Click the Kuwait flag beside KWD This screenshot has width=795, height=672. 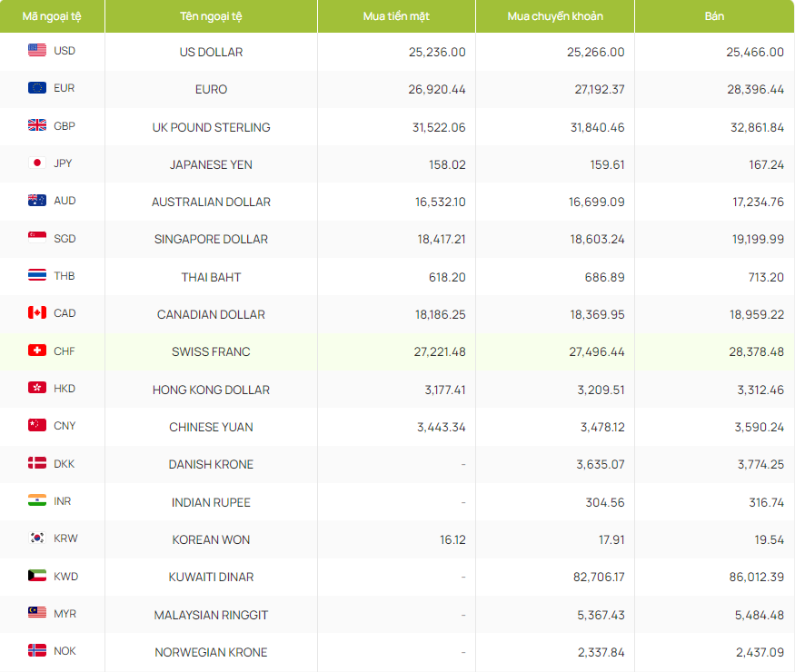pos(37,576)
